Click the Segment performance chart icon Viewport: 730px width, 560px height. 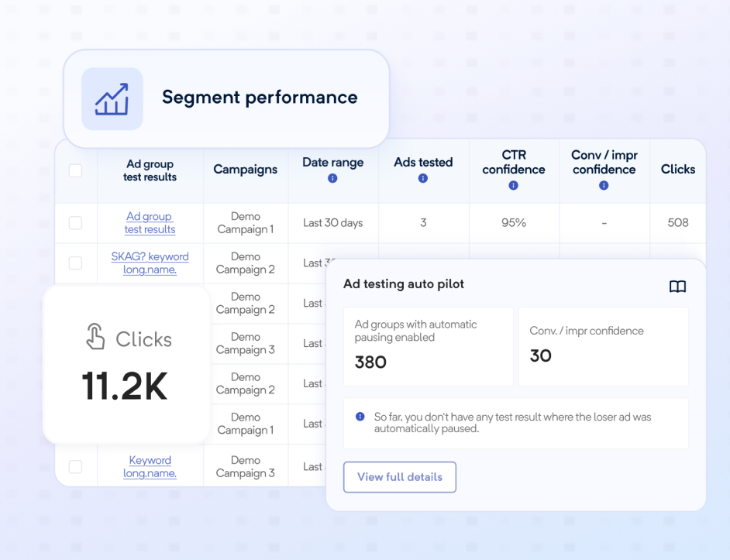pos(112,98)
